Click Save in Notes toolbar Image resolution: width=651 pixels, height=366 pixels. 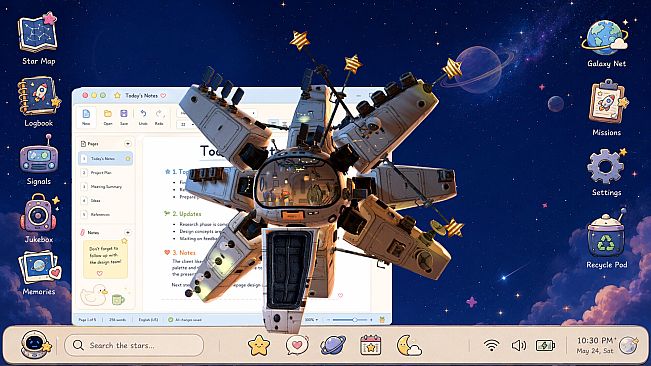tap(124, 117)
